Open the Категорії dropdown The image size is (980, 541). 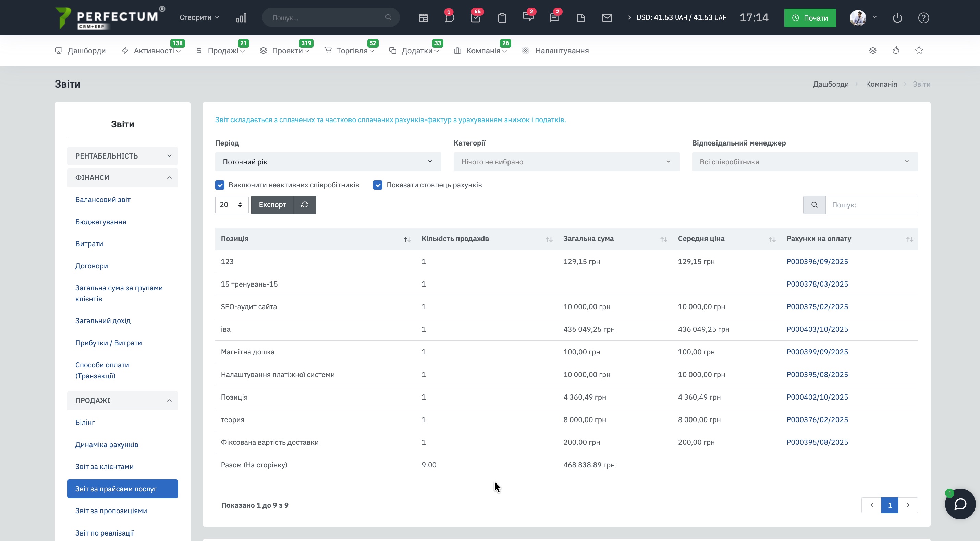click(x=566, y=162)
